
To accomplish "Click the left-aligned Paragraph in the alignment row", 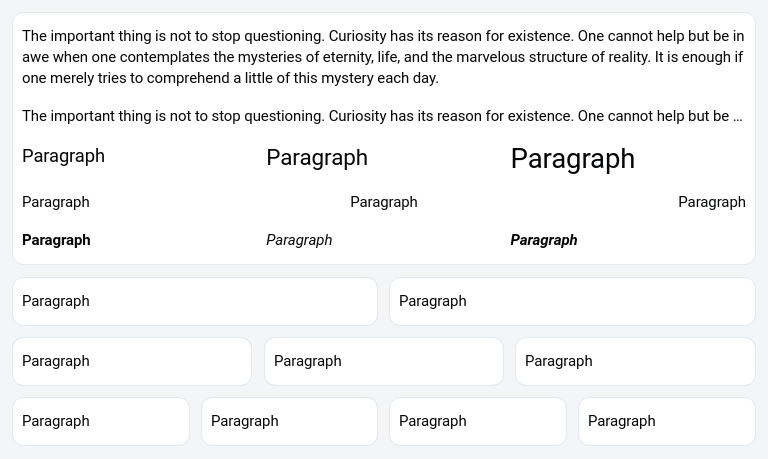I will tap(56, 202).
